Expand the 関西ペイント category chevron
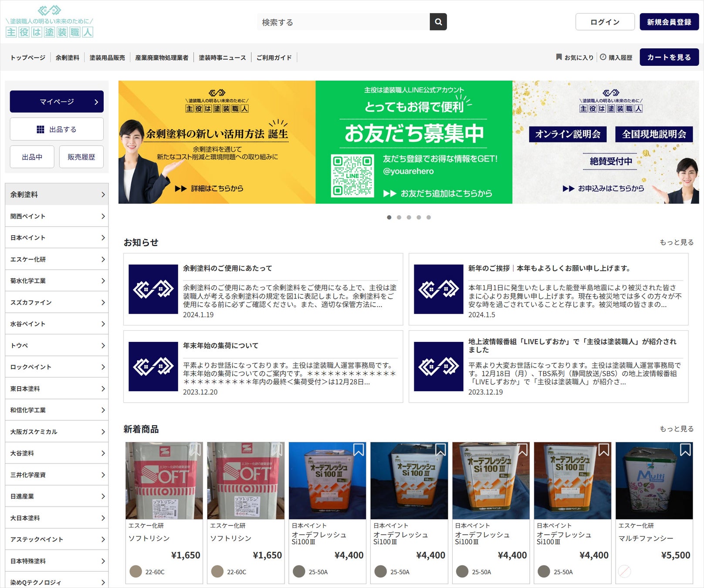The width and height of the screenshot is (704, 588). (103, 216)
